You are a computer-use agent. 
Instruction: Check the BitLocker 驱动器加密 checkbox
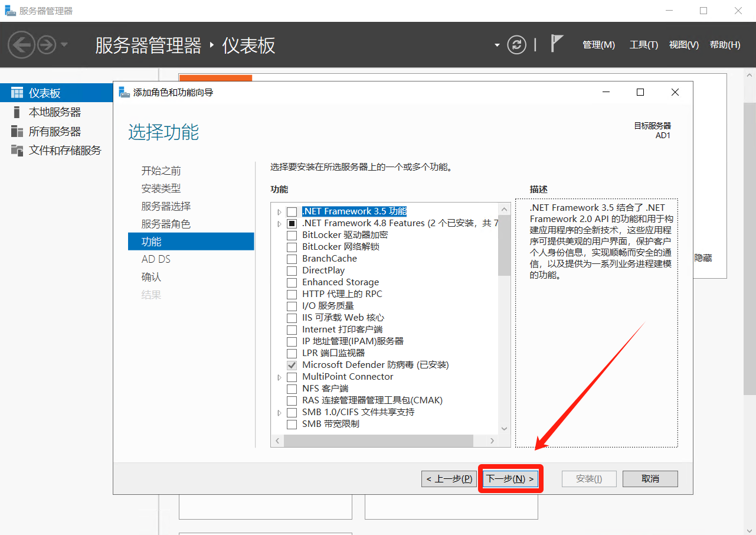pyautogui.click(x=292, y=235)
